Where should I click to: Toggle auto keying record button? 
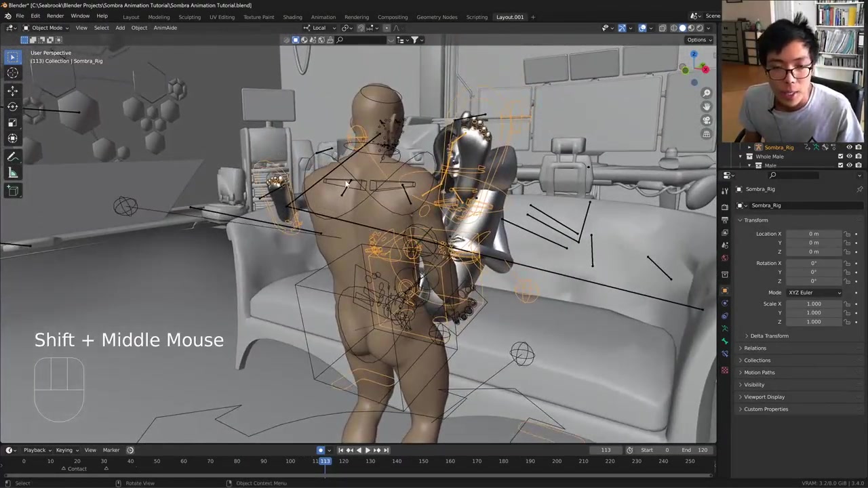tap(321, 450)
